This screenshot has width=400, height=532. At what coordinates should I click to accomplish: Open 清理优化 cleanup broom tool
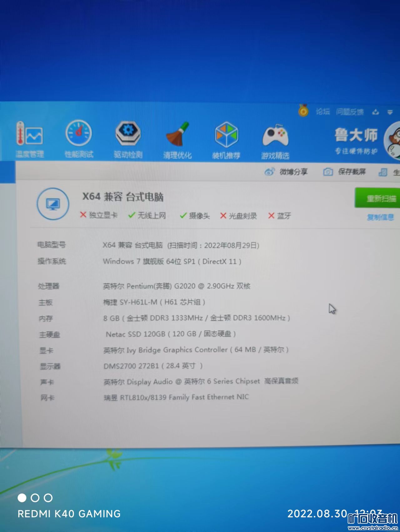[x=177, y=140]
